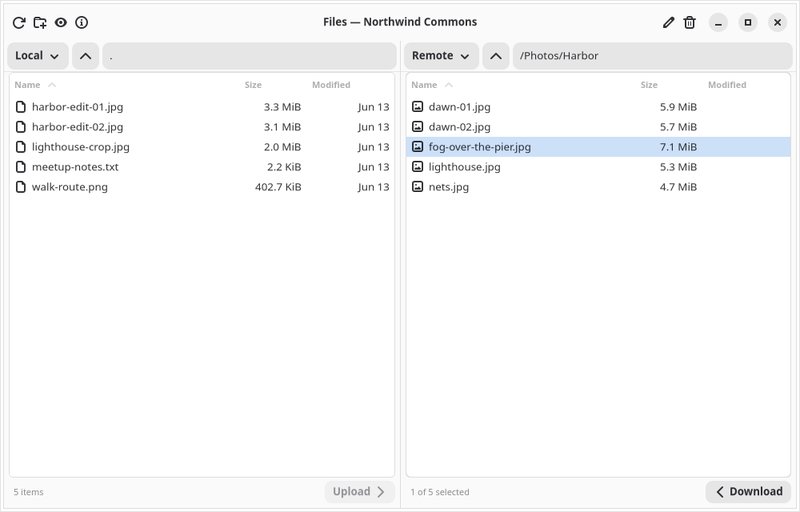Click the Upload button

coord(360,492)
